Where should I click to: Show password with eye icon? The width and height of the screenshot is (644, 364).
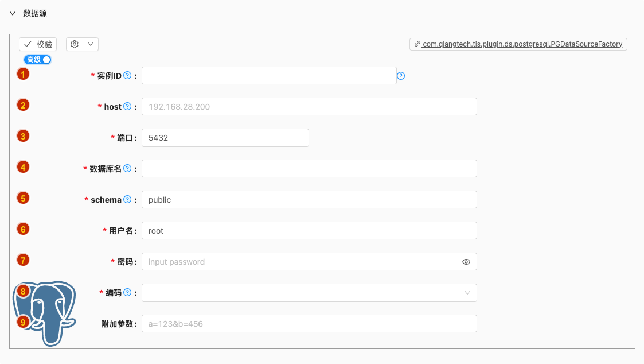tap(466, 262)
